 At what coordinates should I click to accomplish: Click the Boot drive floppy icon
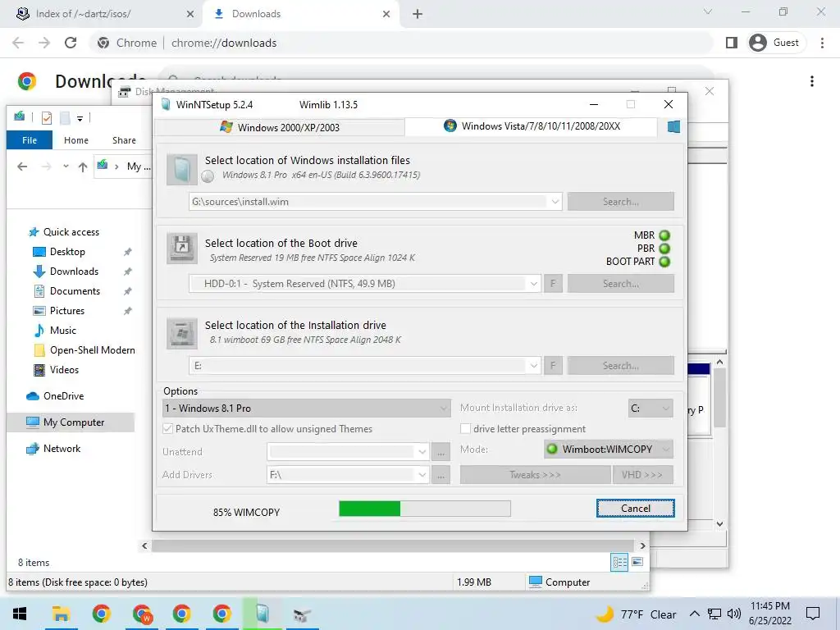coord(182,249)
